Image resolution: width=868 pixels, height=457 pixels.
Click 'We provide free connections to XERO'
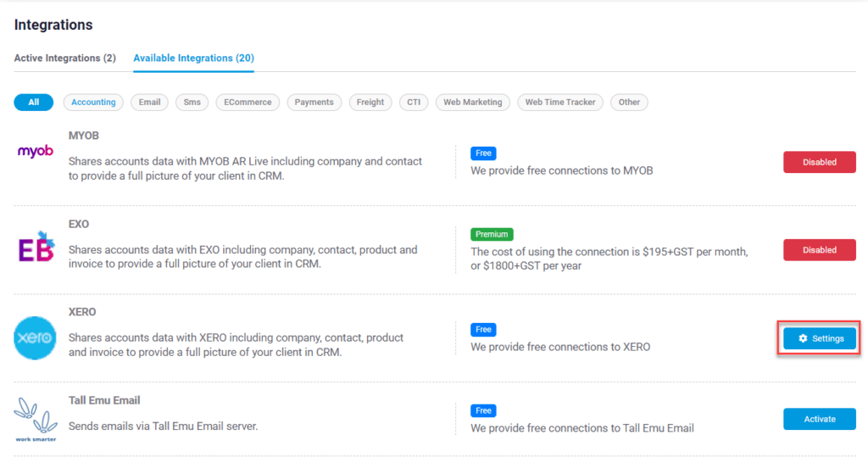click(560, 347)
